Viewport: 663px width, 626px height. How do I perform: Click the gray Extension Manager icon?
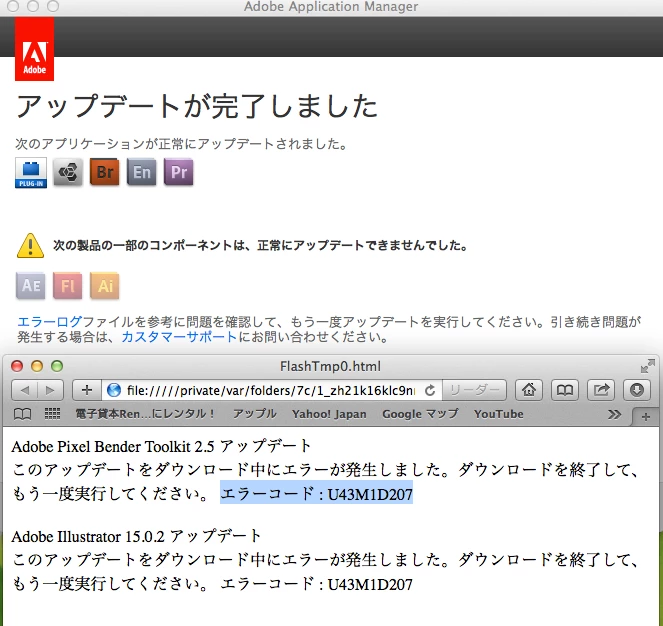coord(68,172)
